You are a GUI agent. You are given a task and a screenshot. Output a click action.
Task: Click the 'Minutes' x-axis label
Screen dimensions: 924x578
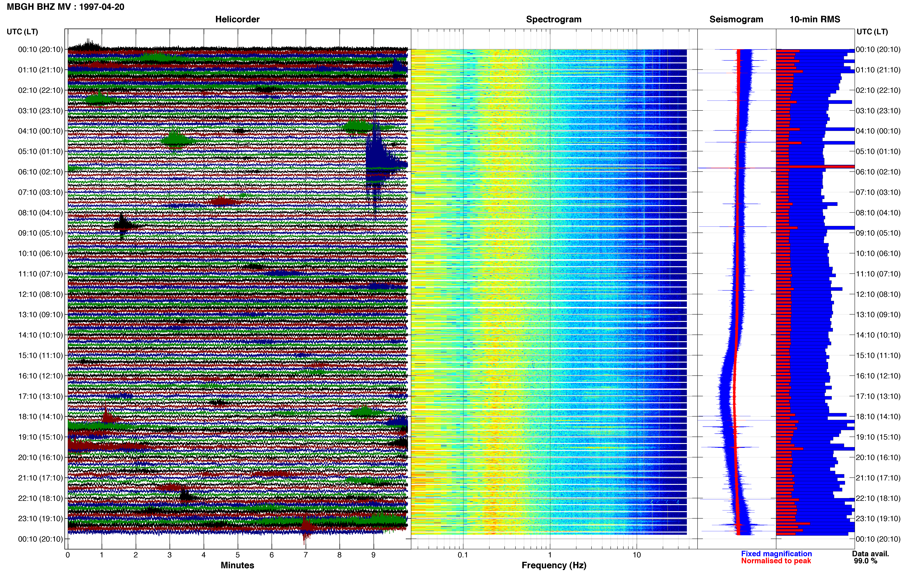[x=237, y=565]
